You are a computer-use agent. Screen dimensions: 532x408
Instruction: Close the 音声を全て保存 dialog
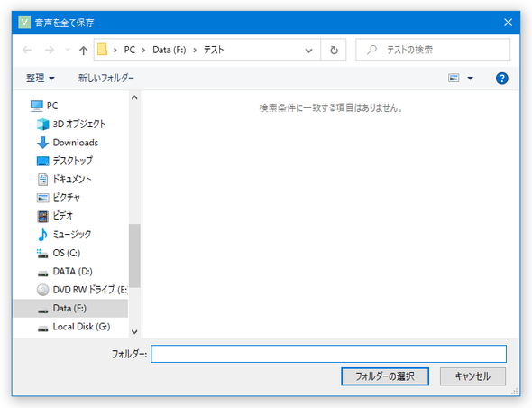[508, 23]
